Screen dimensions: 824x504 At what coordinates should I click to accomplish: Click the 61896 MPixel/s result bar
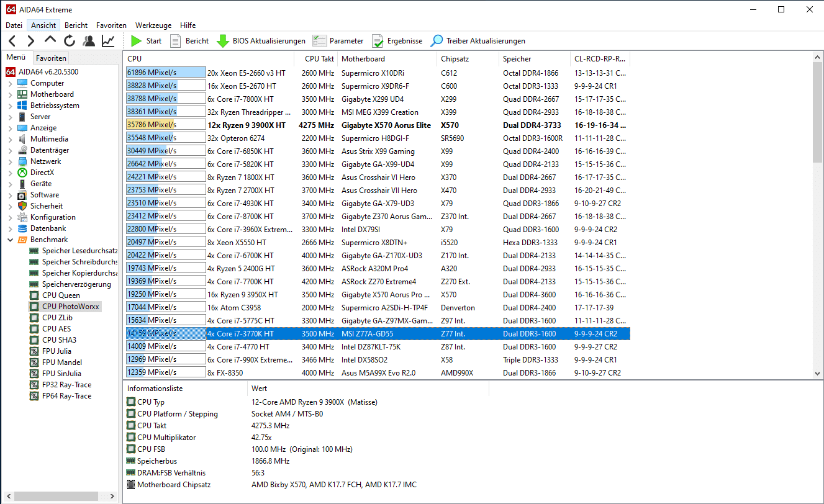click(165, 73)
